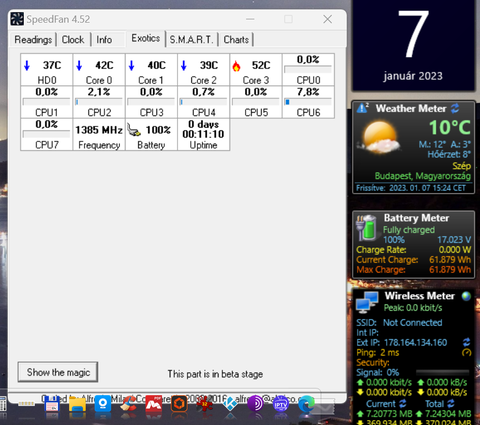Click the CPU3 label

coord(151,112)
